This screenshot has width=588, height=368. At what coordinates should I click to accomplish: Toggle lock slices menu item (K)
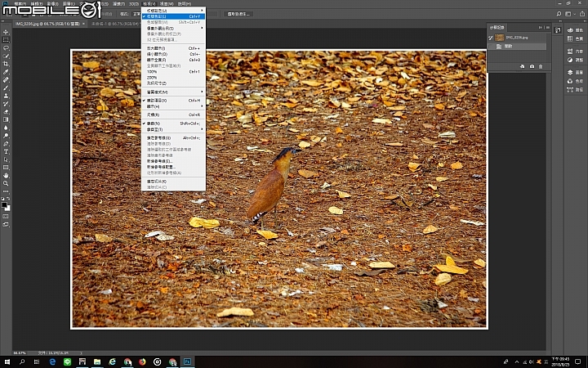coord(173,182)
